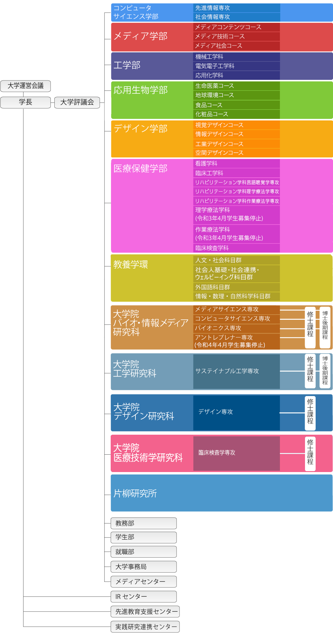Click サステイナブル工学専攻
The image size is (333, 644).
tap(236, 372)
